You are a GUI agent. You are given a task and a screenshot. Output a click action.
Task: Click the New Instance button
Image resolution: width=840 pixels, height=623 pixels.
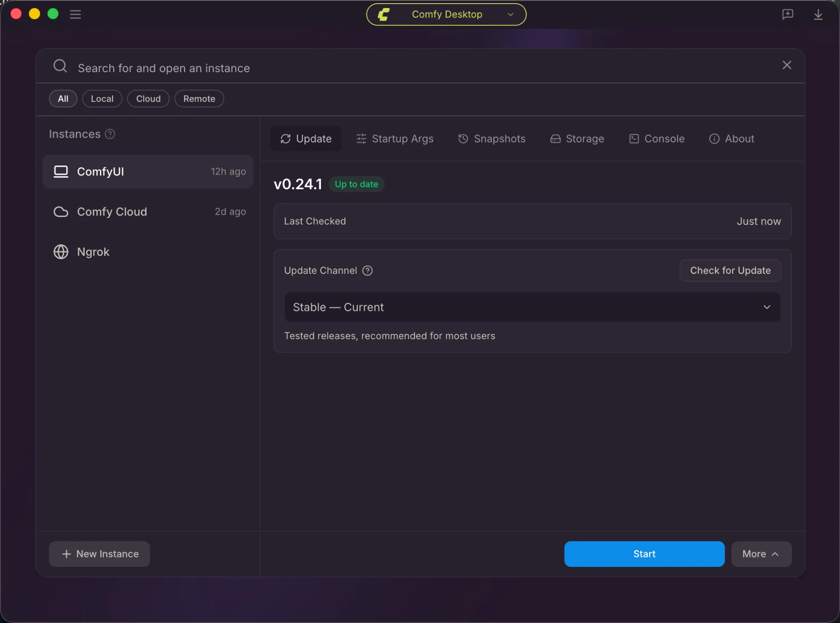point(99,554)
